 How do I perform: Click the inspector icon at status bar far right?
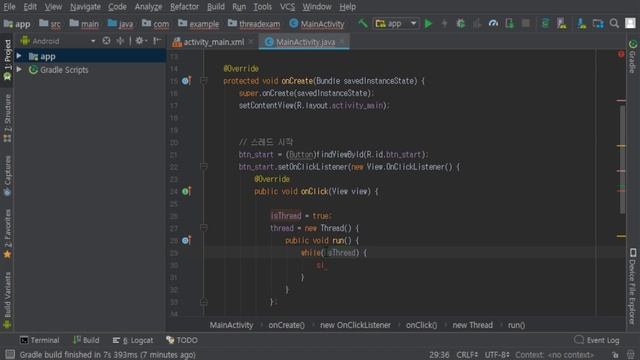tap(631, 355)
